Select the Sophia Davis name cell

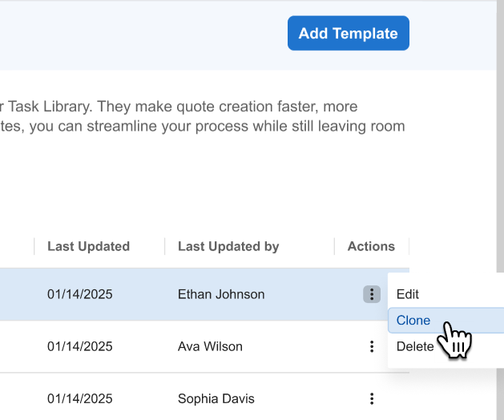point(215,398)
